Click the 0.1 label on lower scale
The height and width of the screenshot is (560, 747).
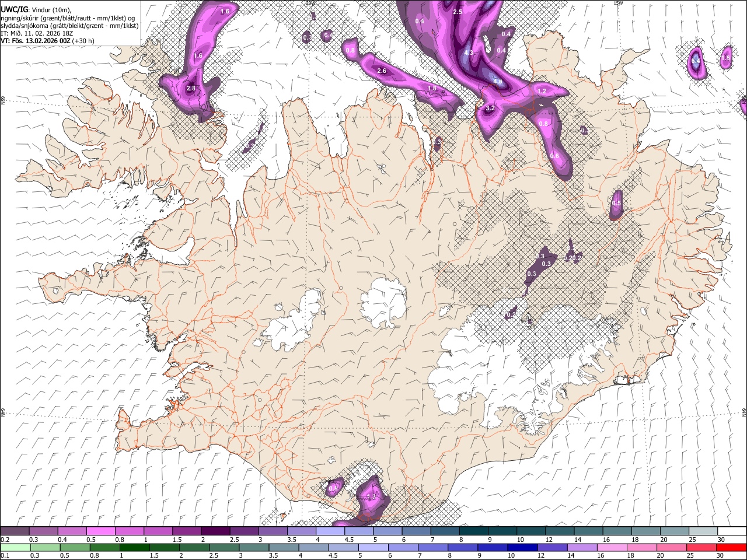click(x=5, y=555)
